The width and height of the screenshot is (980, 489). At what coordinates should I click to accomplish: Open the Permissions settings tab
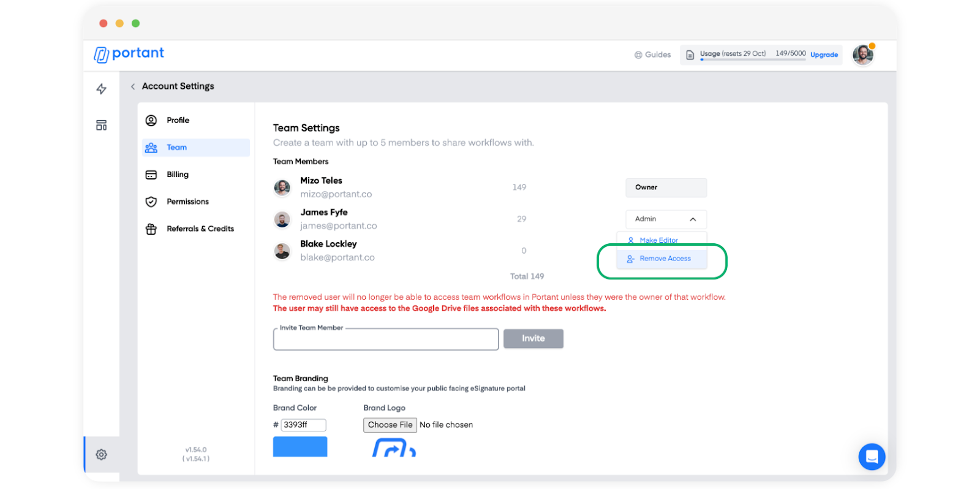coord(196,202)
